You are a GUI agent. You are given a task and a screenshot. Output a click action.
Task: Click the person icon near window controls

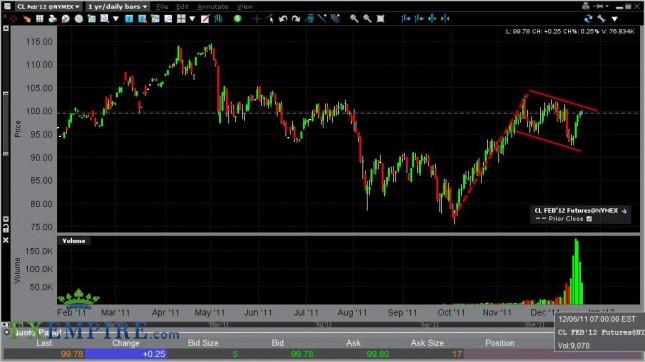pyautogui.click(x=586, y=6)
